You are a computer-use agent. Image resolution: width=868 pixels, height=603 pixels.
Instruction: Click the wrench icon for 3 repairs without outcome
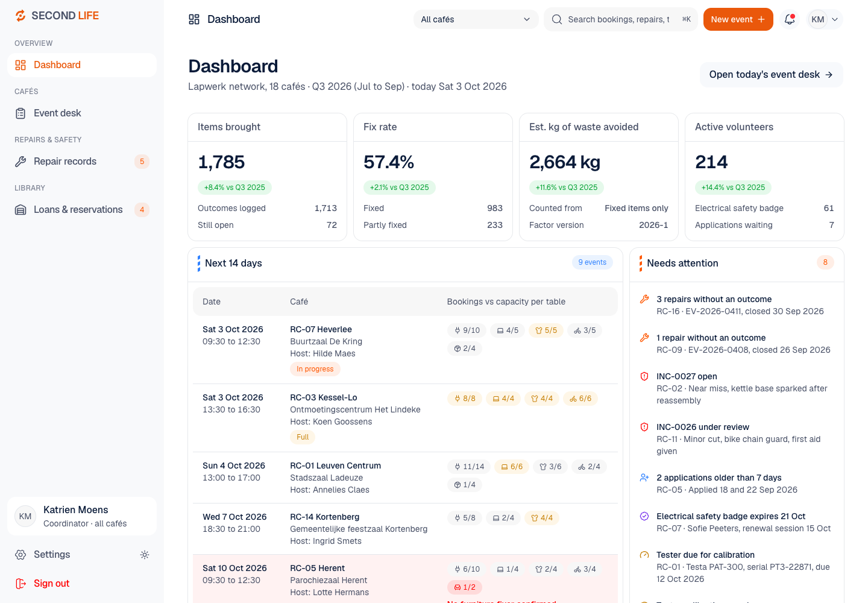point(644,299)
